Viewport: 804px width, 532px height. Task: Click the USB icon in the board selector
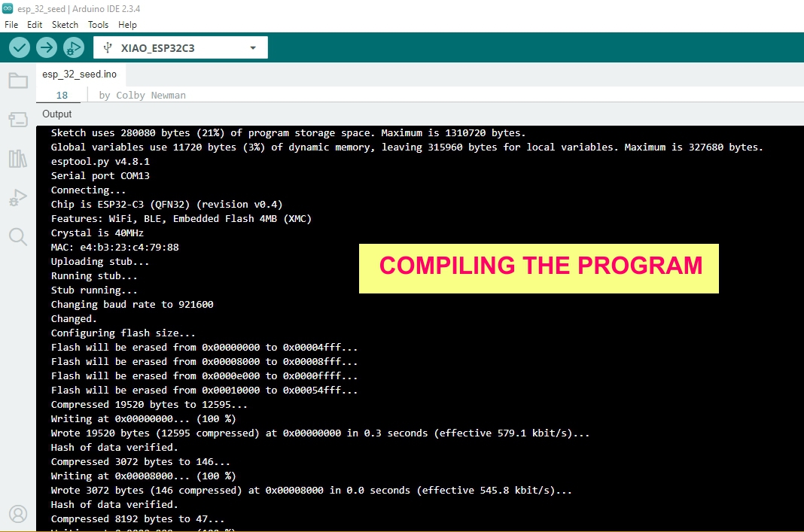107,47
